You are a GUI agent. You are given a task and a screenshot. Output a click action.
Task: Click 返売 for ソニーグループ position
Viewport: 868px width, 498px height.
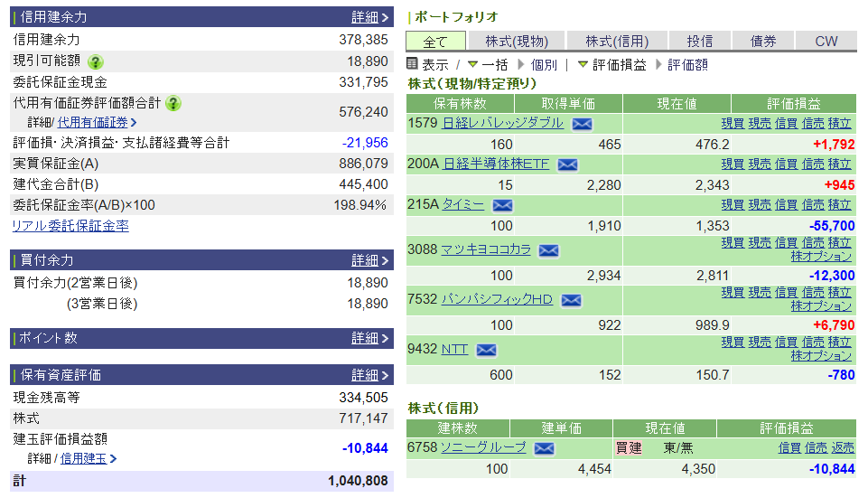(843, 447)
